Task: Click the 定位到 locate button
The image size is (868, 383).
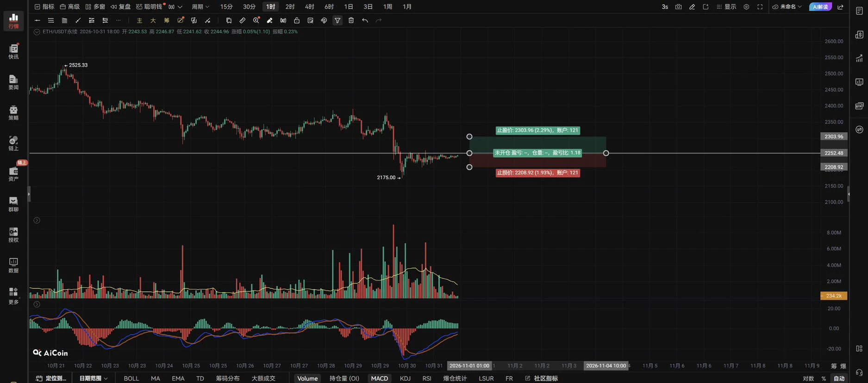Action: (x=51, y=378)
